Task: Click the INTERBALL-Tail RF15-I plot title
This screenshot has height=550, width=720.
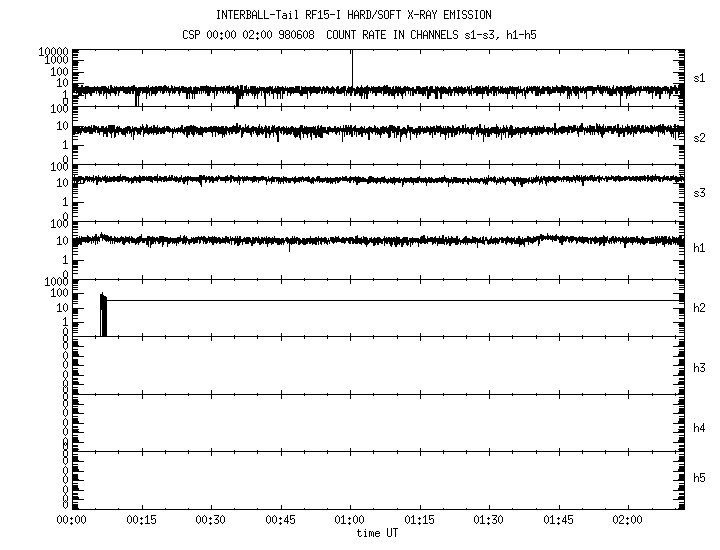Action: point(353,15)
